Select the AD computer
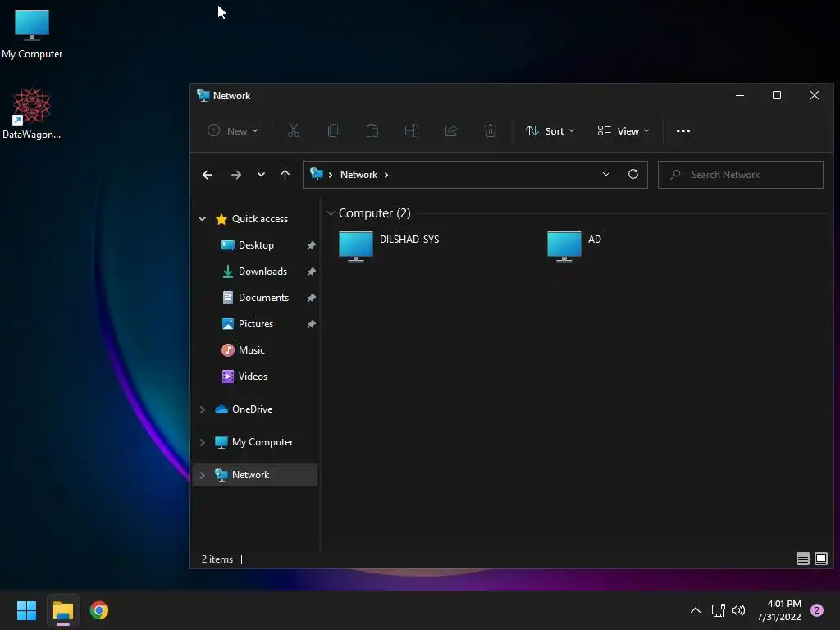The height and width of the screenshot is (630, 840). [x=574, y=246]
